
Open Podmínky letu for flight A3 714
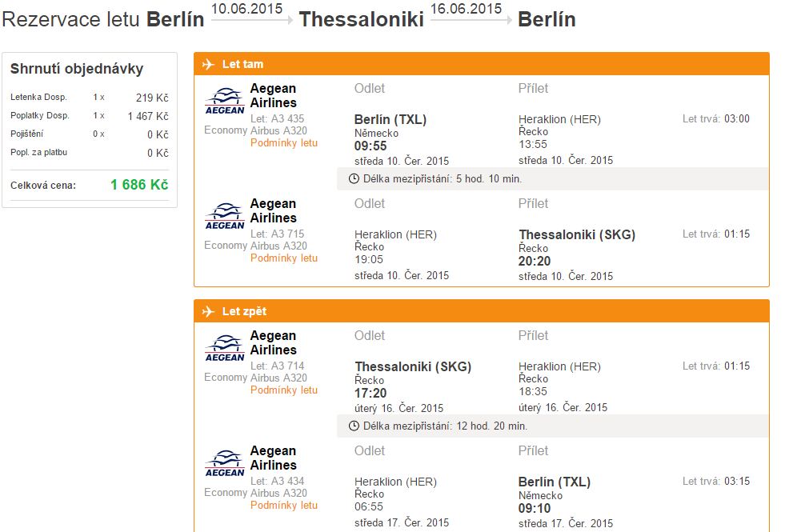click(x=284, y=390)
